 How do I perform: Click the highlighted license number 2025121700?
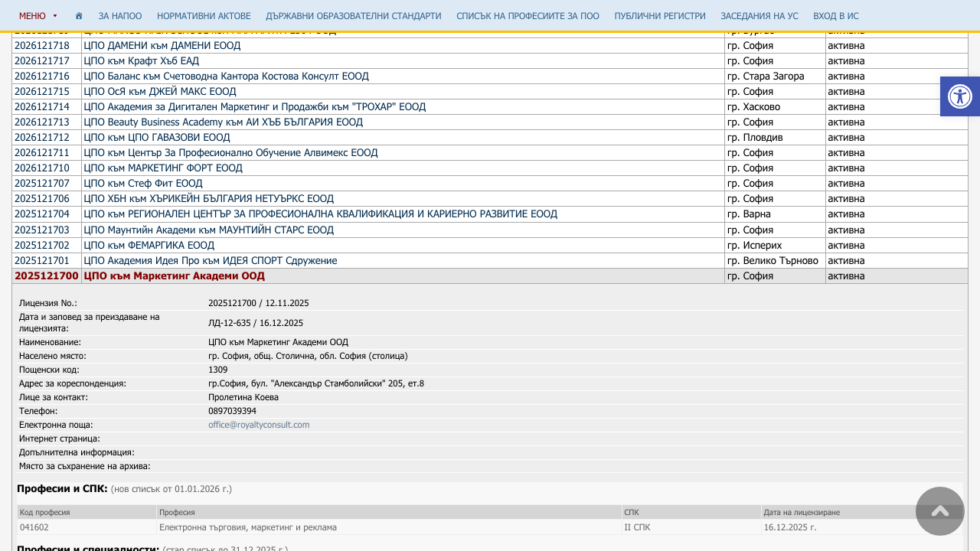pyautogui.click(x=47, y=276)
